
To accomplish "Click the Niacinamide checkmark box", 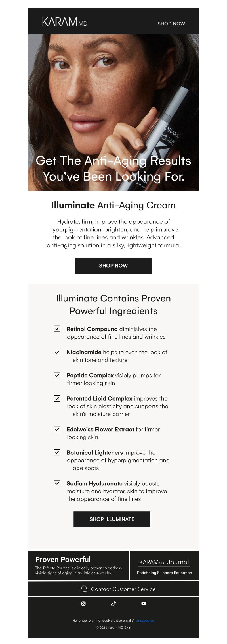I will [57, 352].
